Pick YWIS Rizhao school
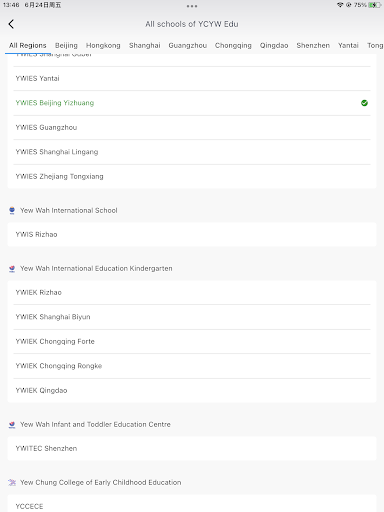This screenshot has width=384, height=512. [x=192, y=234]
